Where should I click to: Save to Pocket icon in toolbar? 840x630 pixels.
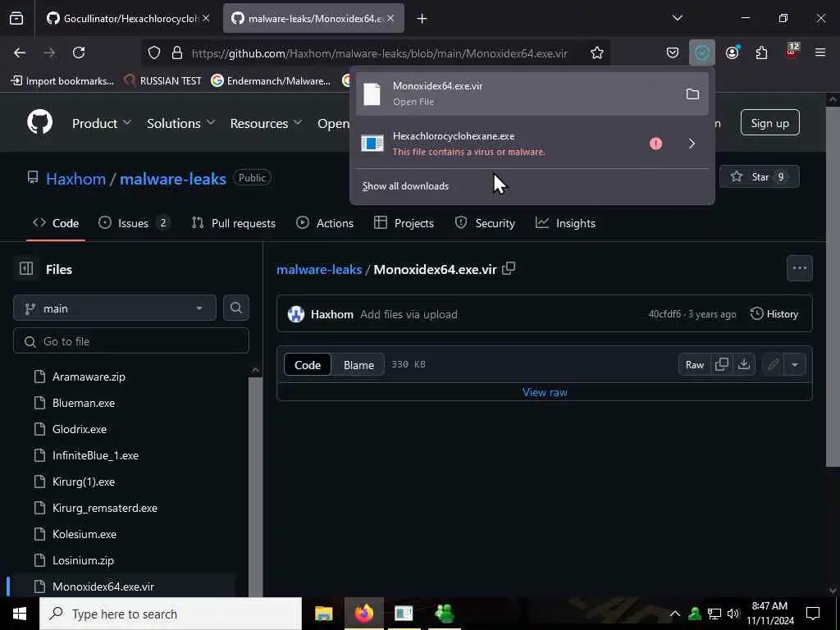point(673,52)
